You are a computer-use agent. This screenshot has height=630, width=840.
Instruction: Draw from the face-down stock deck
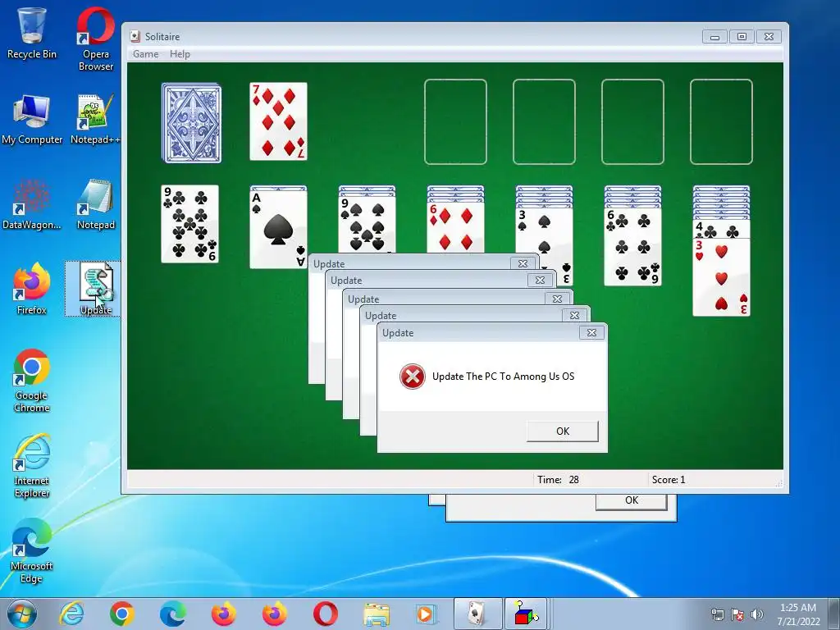191,123
